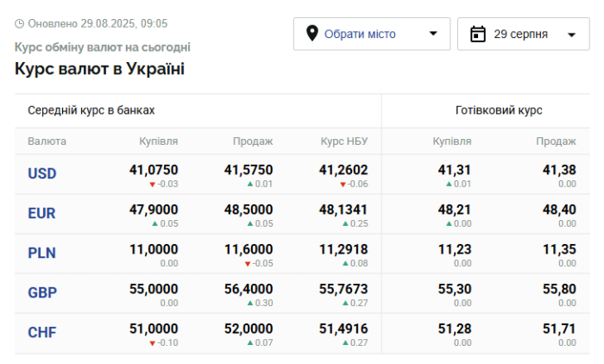604x364 pixels.
Task: Click the Курс НБУ column header
Action: click(x=344, y=141)
